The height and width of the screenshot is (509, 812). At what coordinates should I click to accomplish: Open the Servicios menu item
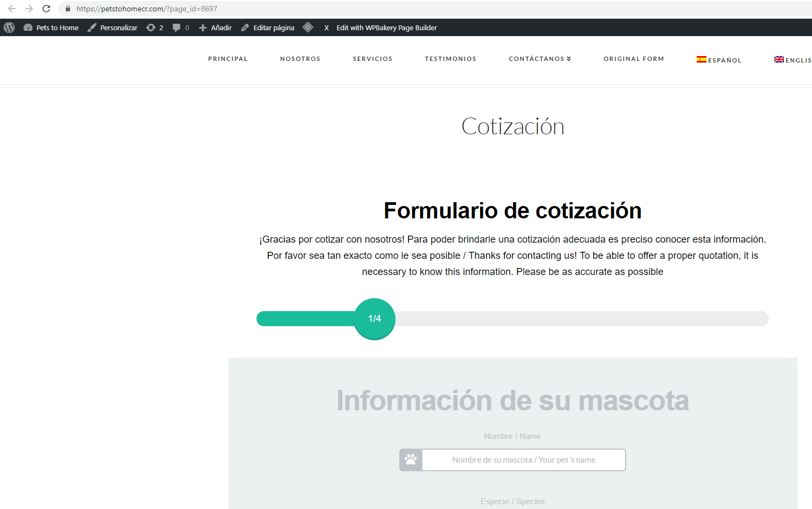pos(372,59)
